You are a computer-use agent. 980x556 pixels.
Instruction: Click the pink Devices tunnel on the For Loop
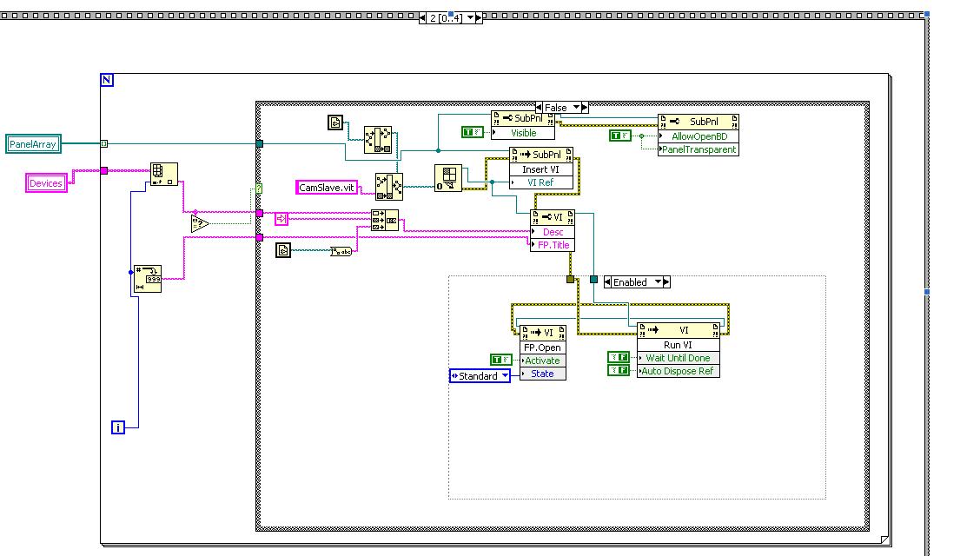pyautogui.click(x=103, y=170)
